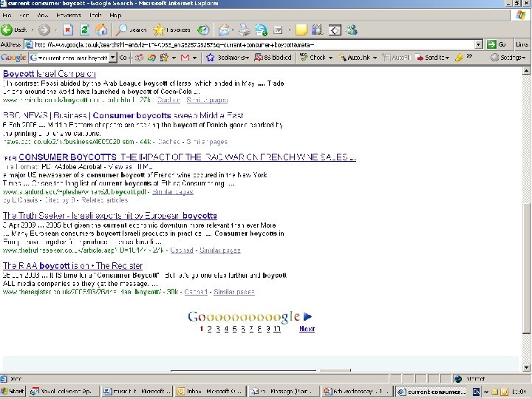Click the Edit page icon next to Print

262,30
